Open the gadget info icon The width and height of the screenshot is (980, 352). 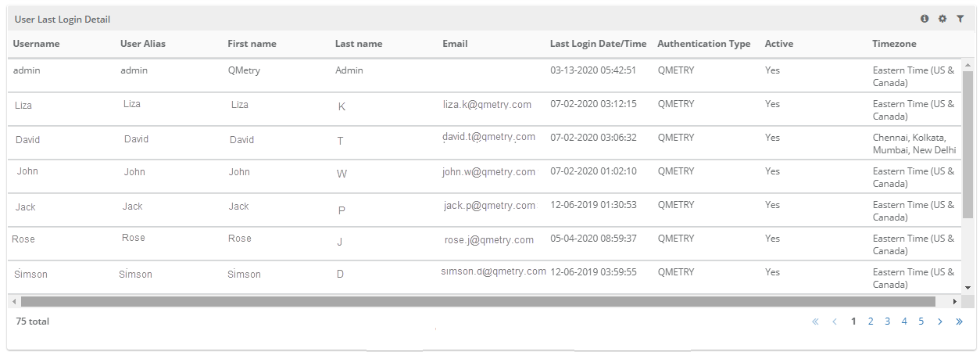point(925,19)
